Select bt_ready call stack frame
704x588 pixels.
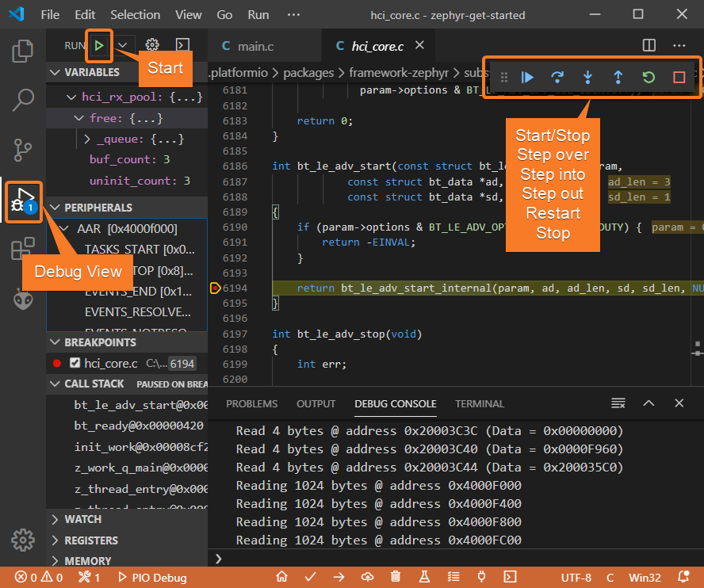click(139, 426)
